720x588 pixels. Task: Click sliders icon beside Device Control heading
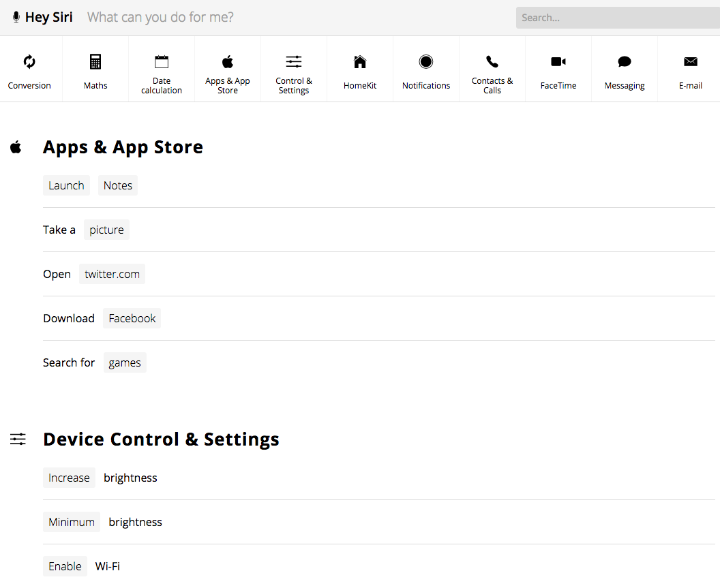pyautogui.click(x=18, y=439)
